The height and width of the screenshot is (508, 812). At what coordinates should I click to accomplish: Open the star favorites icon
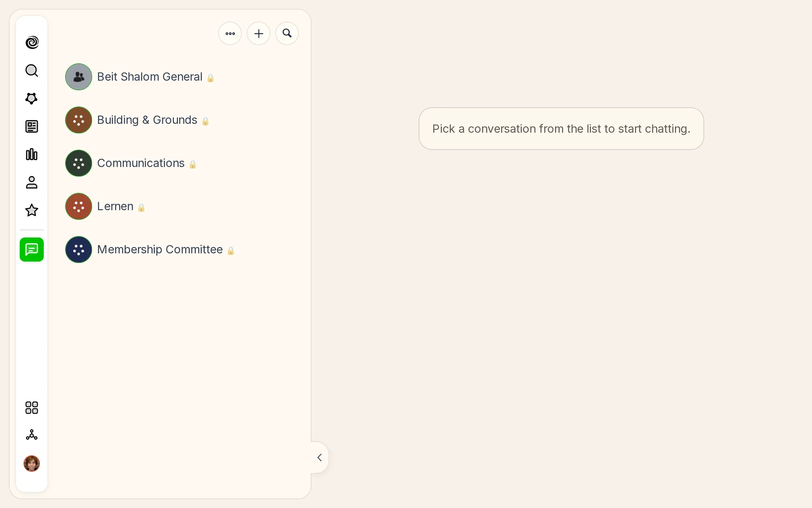32,210
